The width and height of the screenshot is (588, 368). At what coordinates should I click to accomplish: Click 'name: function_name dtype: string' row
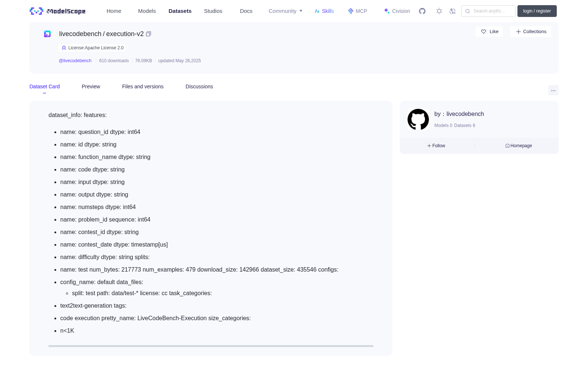pyautogui.click(x=105, y=157)
